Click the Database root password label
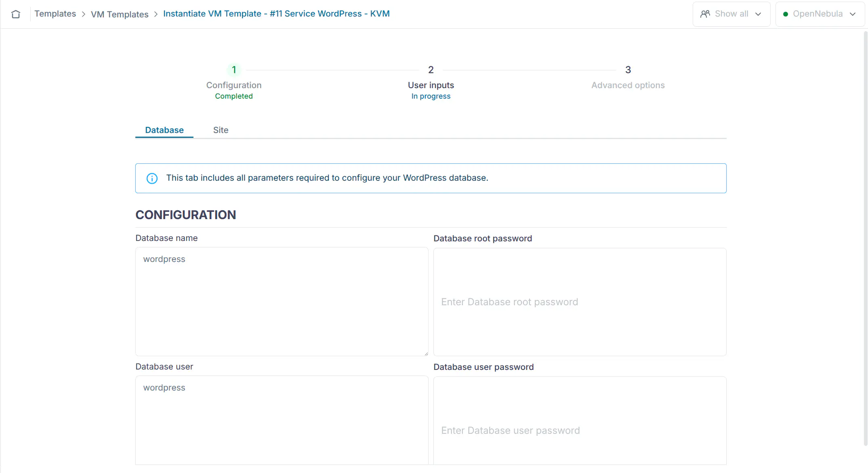This screenshot has width=868, height=473. pyautogui.click(x=483, y=239)
